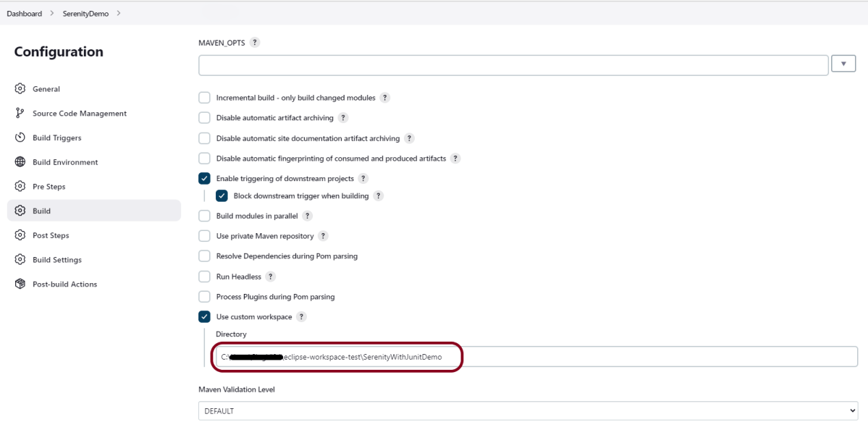Select Build Settings in sidebar

click(x=56, y=260)
